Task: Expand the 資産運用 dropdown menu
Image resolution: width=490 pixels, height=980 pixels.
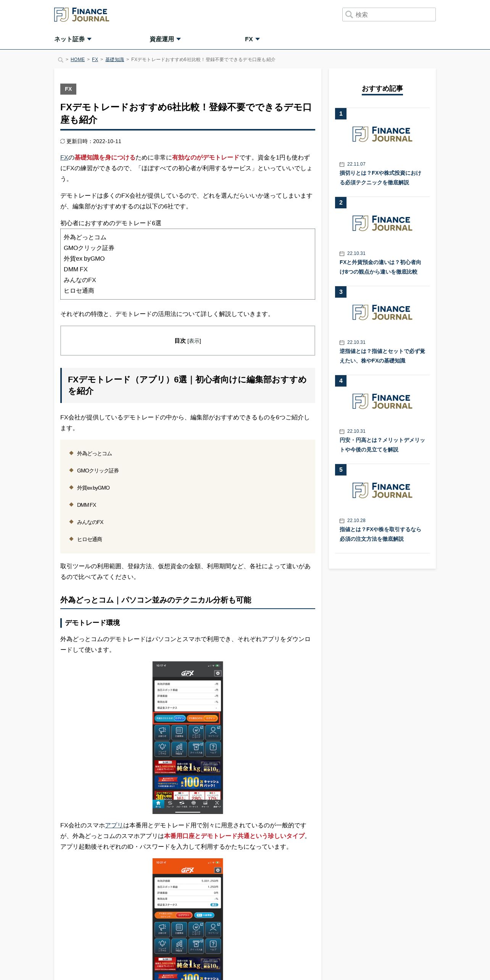Action: 165,39
